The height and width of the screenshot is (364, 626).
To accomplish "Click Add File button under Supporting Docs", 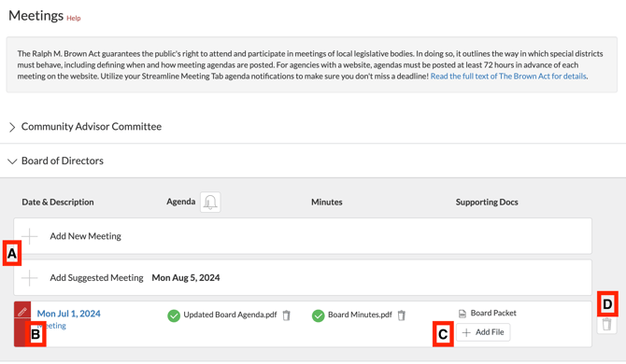I will (483, 332).
